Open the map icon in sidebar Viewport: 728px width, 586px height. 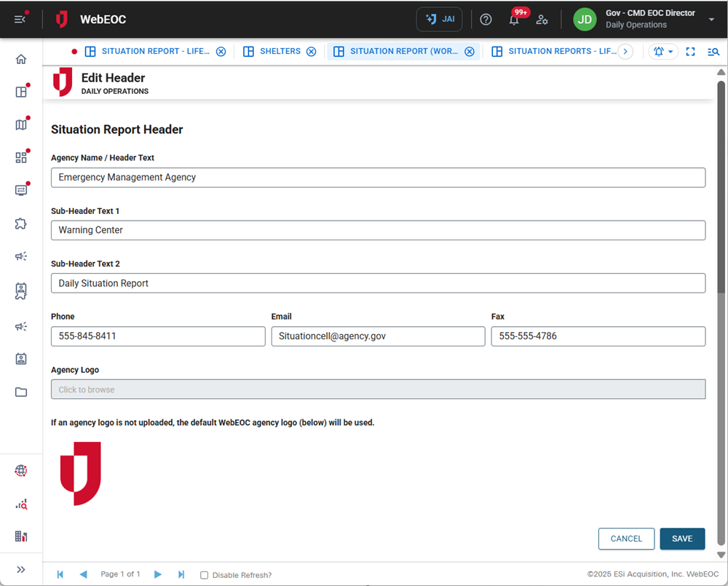point(21,124)
